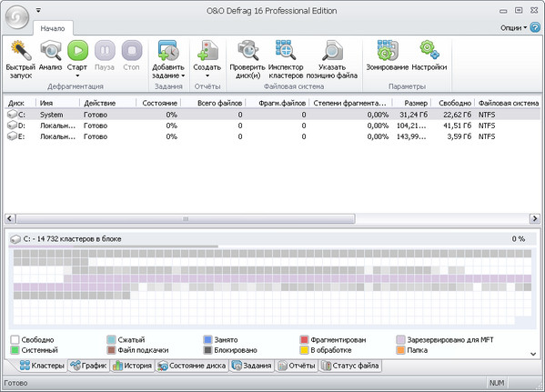
Task: Click the Блокировано dark gray legend swatch
Action: (x=207, y=350)
